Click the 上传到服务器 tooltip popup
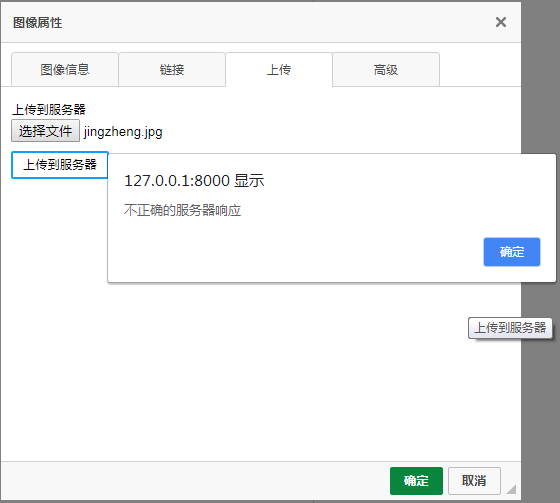 coord(510,328)
